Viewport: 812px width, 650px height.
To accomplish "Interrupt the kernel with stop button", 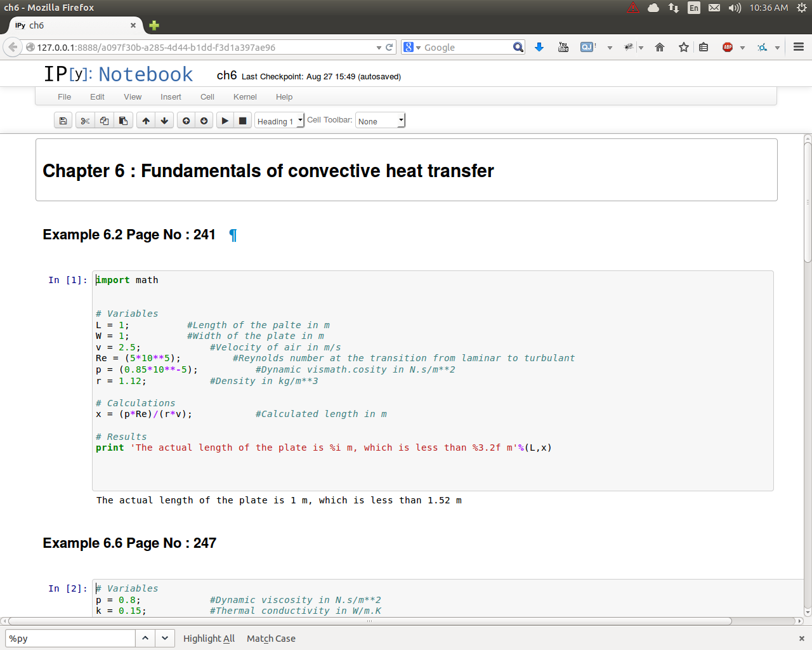I will click(x=242, y=121).
